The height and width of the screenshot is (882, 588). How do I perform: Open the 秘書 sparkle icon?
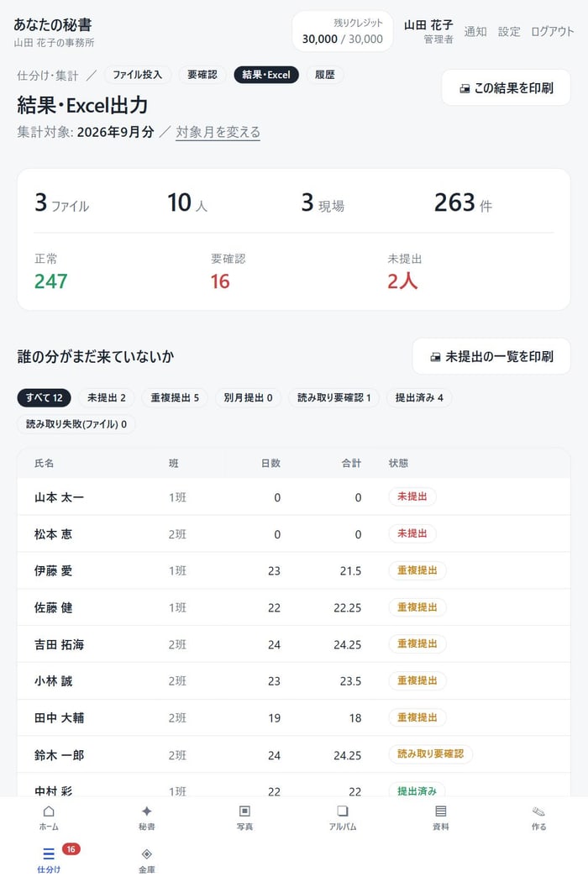(147, 811)
